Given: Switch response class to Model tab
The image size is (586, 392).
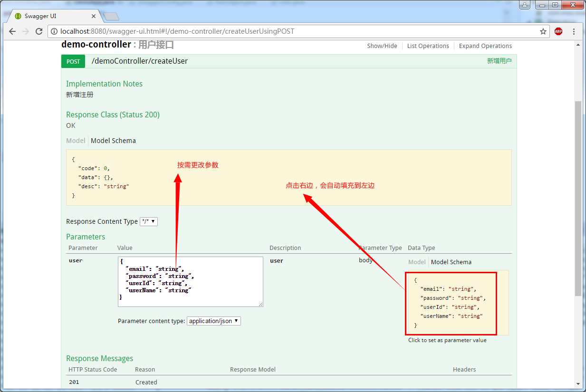Looking at the screenshot, I should tap(76, 141).
